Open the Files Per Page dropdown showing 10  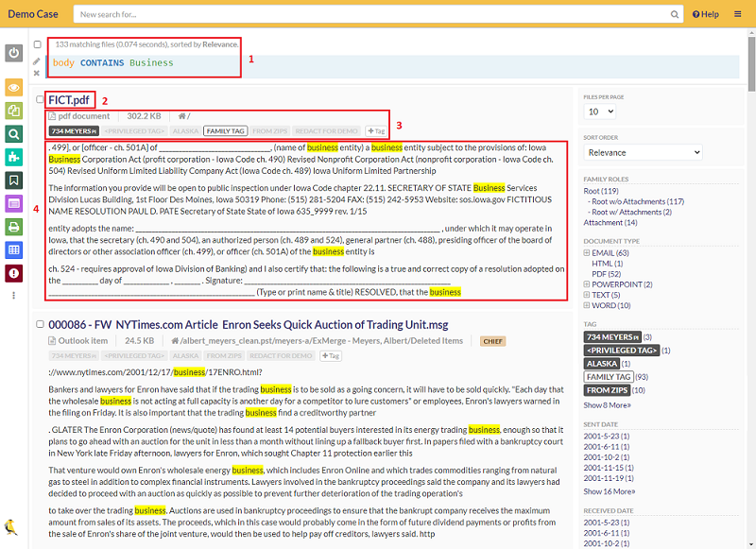[x=599, y=112]
